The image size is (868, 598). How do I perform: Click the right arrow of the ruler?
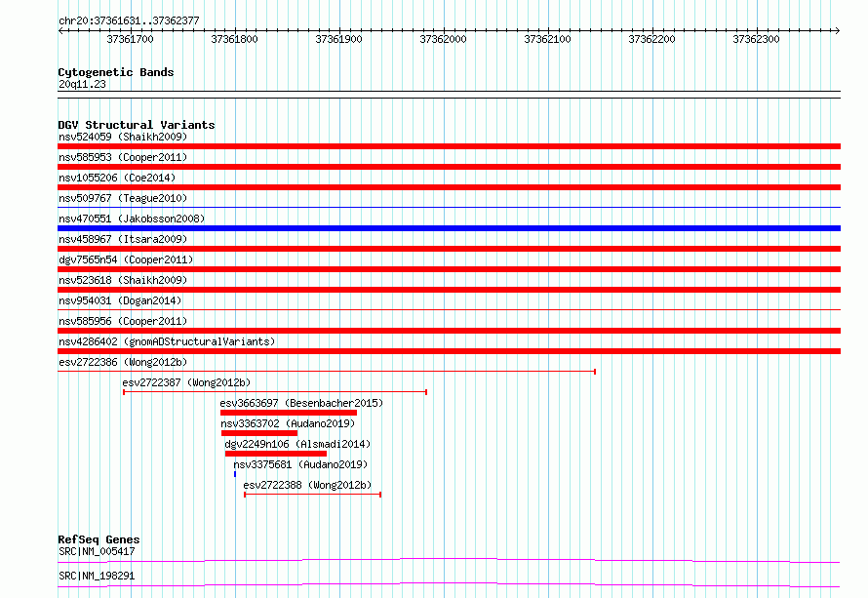[837, 30]
